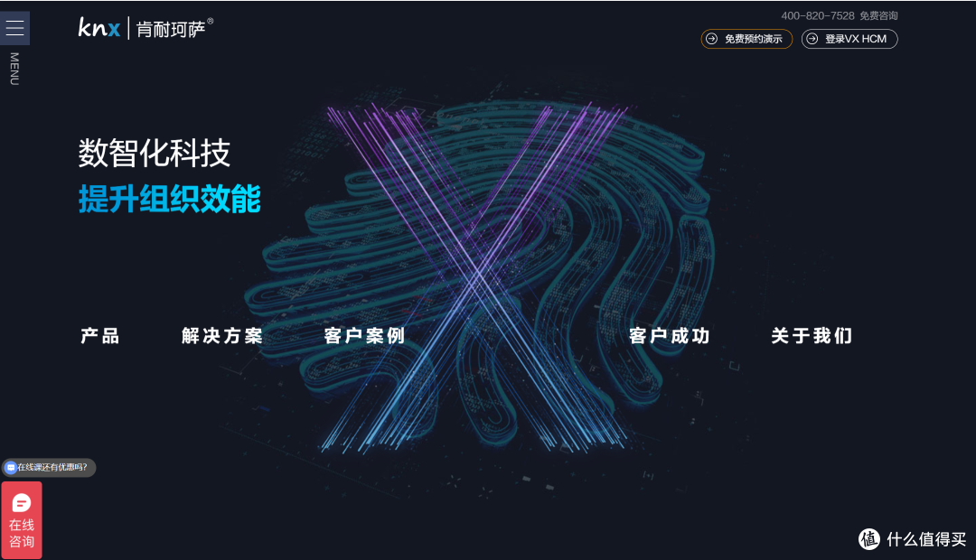The image size is (976, 560).
Task: Click the chat bubble icon above 在线咨询
Action: pos(22,503)
